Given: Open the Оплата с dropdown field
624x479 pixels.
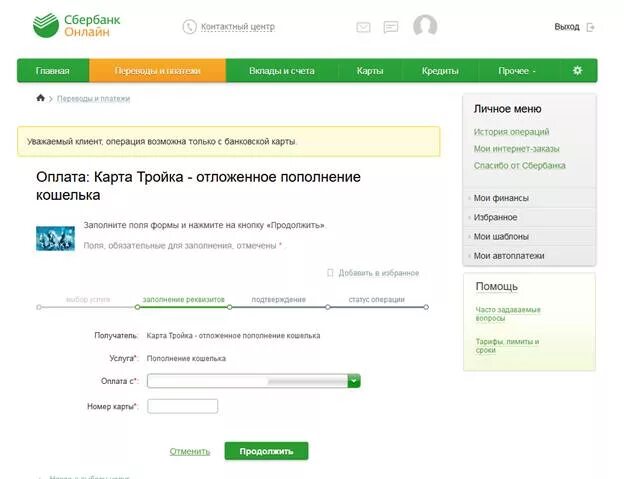Looking at the screenshot, I should (x=254, y=381).
